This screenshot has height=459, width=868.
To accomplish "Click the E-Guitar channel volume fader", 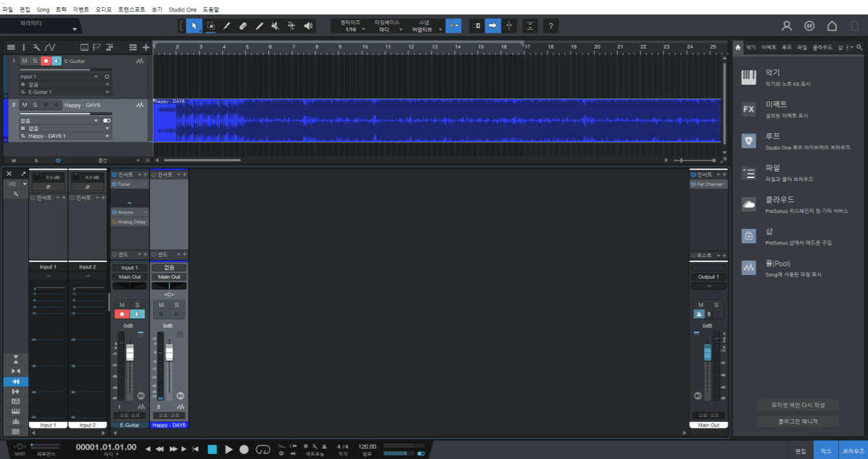I will coord(130,353).
